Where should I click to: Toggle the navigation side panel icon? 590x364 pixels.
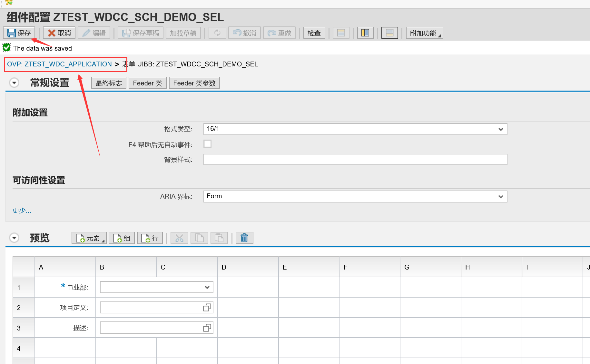(365, 33)
